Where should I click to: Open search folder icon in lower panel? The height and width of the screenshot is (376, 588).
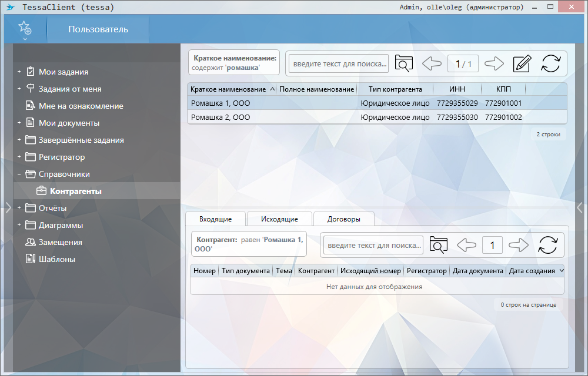click(439, 245)
